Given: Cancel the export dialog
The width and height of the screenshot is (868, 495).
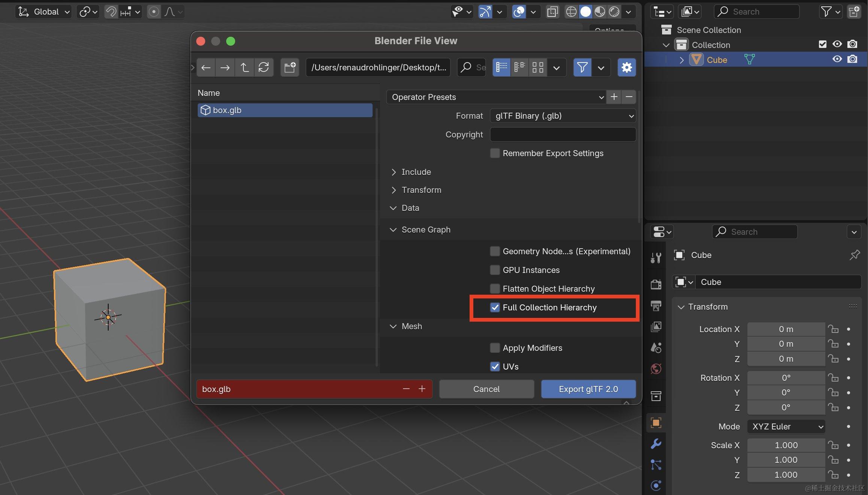Looking at the screenshot, I should (486, 389).
